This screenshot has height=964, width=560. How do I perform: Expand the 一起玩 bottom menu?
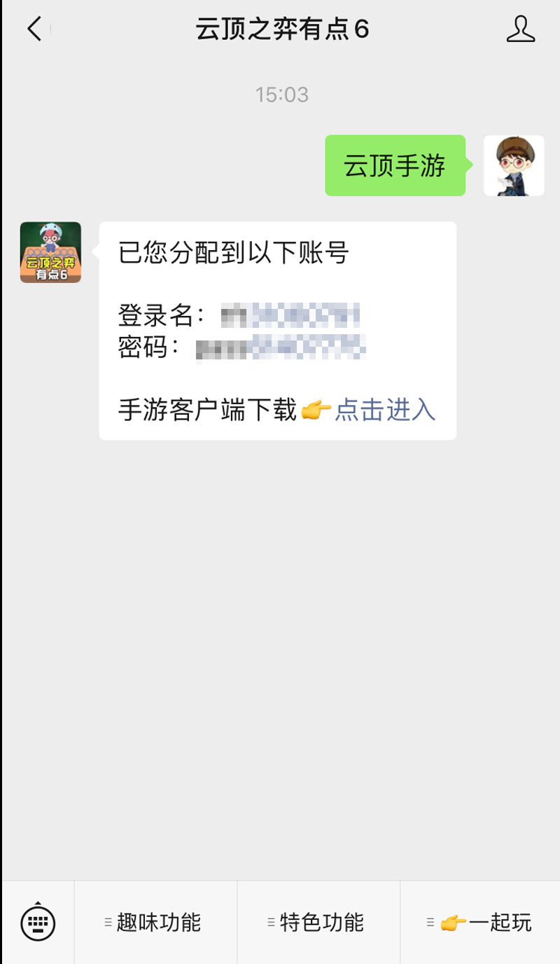tap(480, 923)
